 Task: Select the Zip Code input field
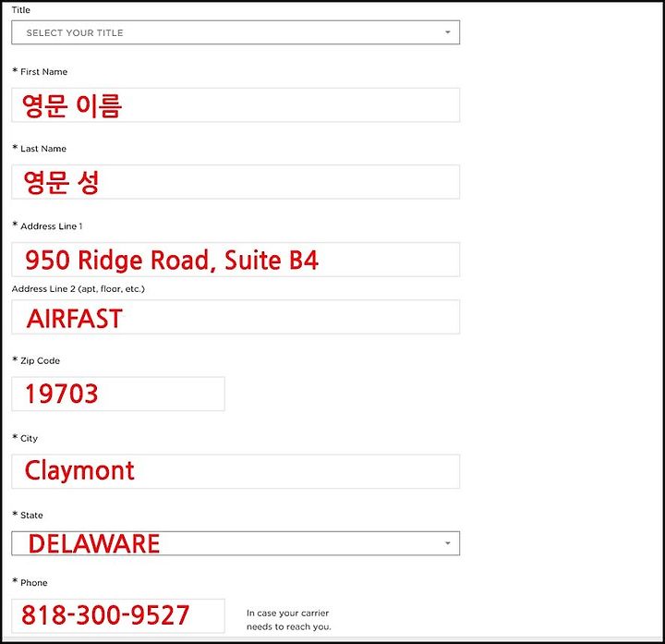coord(118,394)
